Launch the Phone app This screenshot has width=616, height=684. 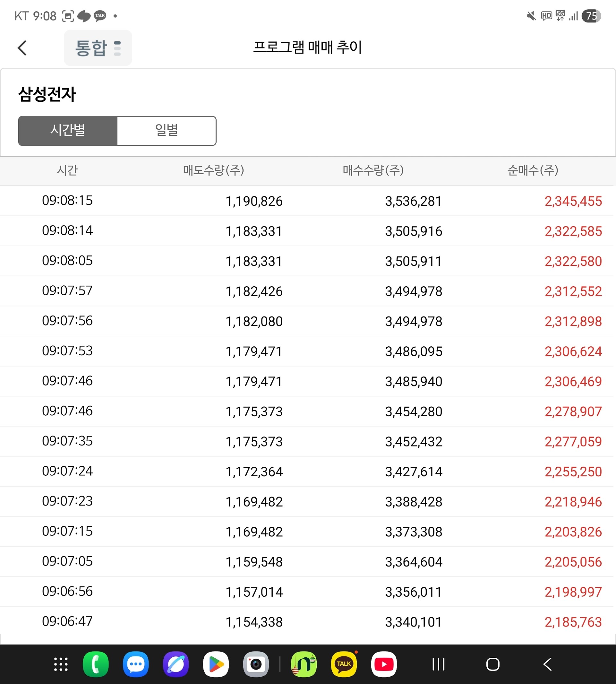coord(96,664)
